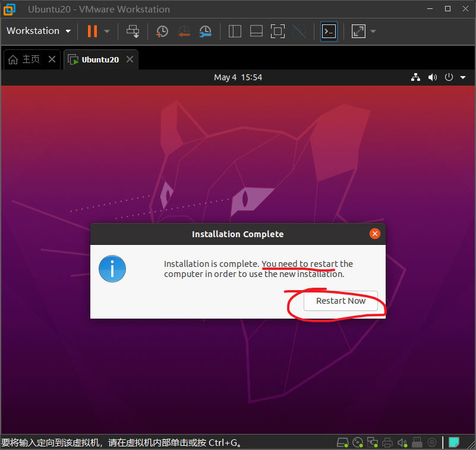Close the Installation Complete dialog
Screen dimensions: 476x450
coord(375,234)
